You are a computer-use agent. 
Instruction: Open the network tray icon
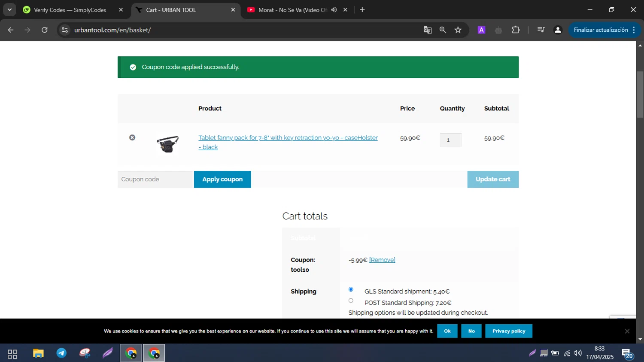click(x=567, y=353)
